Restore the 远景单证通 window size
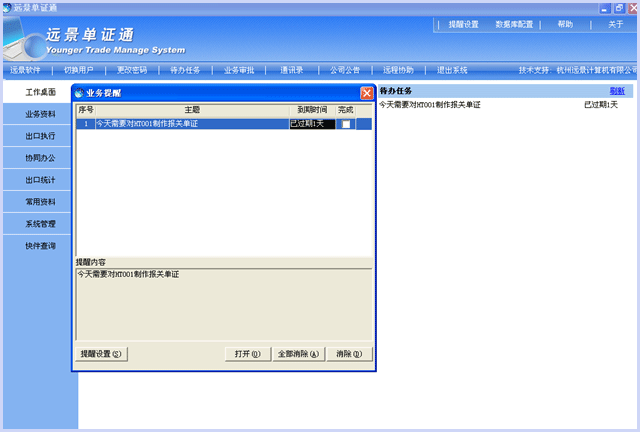The width and height of the screenshot is (640, 432). [619, 8]
